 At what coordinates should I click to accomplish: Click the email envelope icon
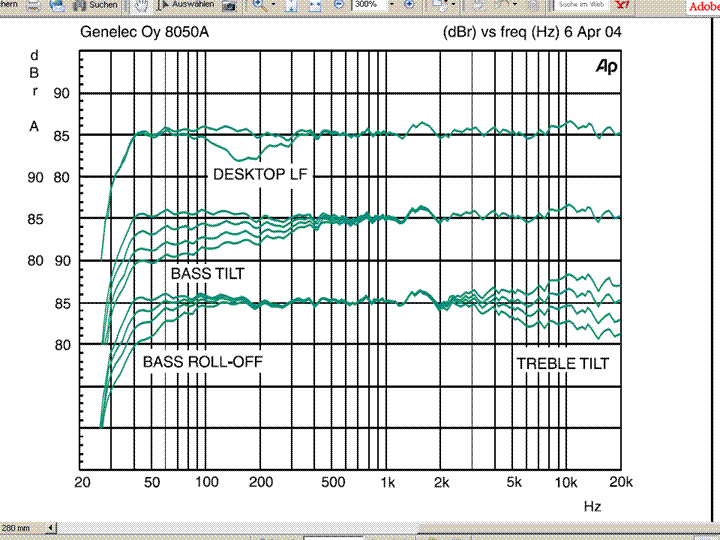[x=55, y=5]
